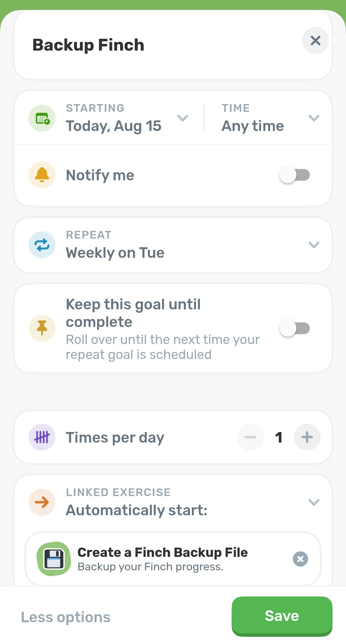Open the Starting date dropdown chevron
Image resolution: width=346 pixels, height=644 pixels.
pos(183,118)
